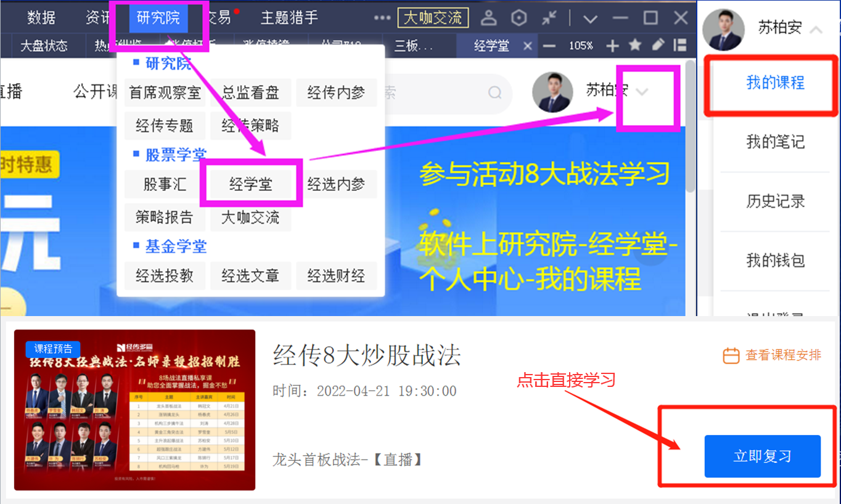This screenshot has width=841, height=504.
Task: Click the 基金学堂 section heading
Action: 176,246
